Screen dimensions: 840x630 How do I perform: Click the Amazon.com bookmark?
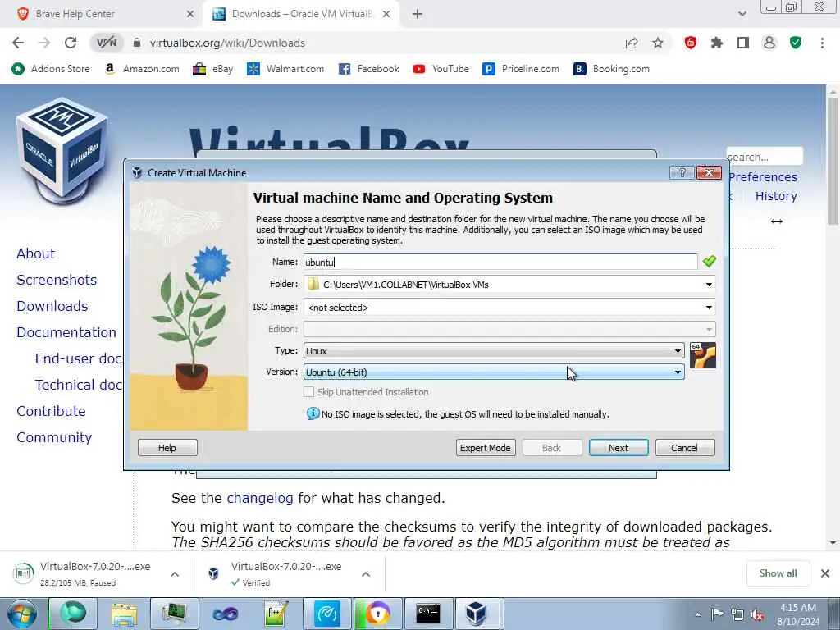(x=142, y=69)
